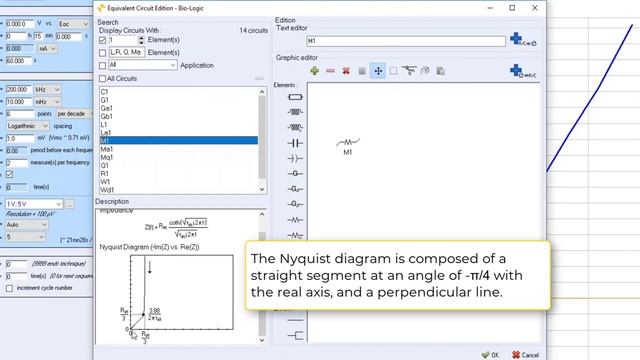Image resolution: width=640 pixels, height=360 pixels.
Task: Select W1 in the circuits list
Action: [179, 182]
